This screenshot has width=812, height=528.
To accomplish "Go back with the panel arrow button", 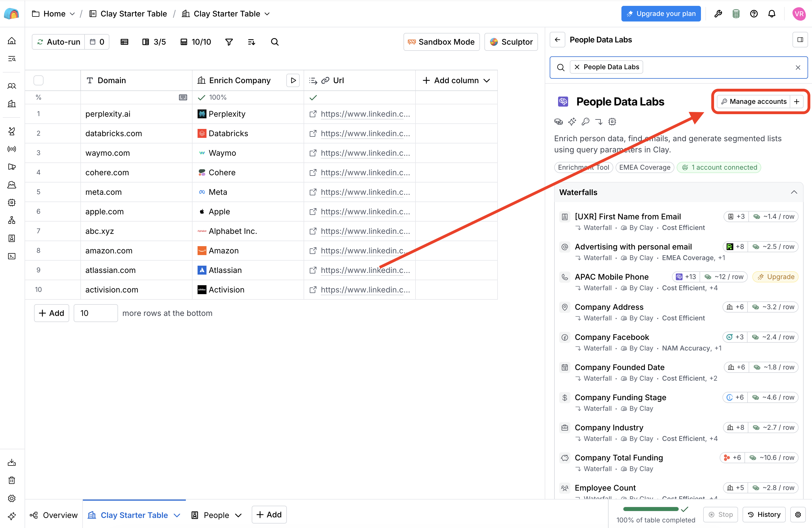I will click(558, 40).
